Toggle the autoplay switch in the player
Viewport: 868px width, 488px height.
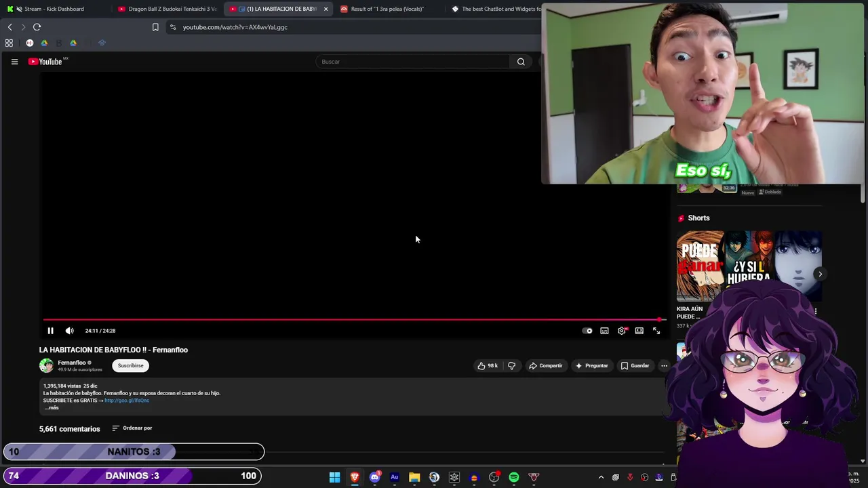click(x=587, y=331)
